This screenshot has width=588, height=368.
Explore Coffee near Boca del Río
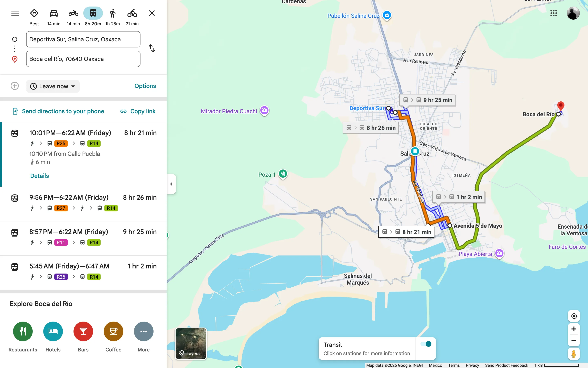point(114,337)
